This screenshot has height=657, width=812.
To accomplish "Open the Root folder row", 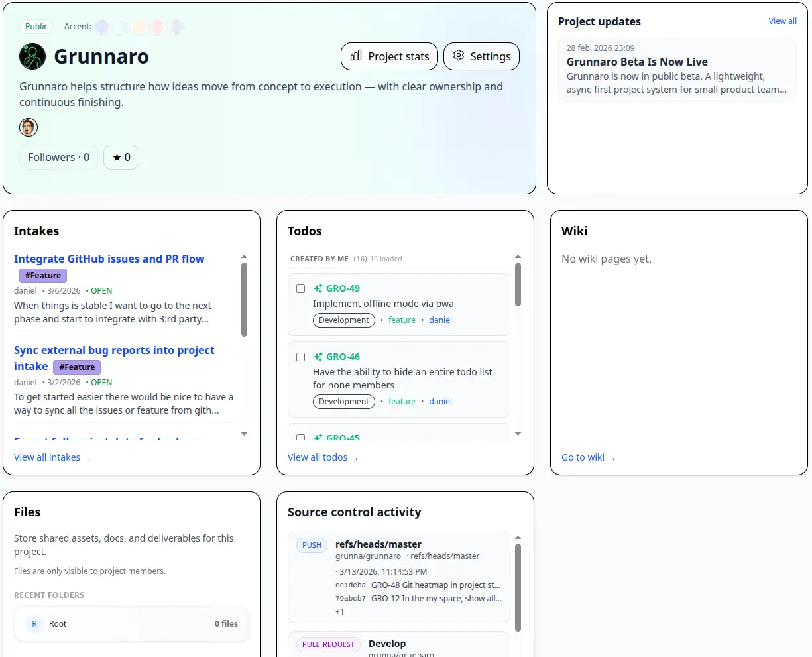I will [131, 624].
